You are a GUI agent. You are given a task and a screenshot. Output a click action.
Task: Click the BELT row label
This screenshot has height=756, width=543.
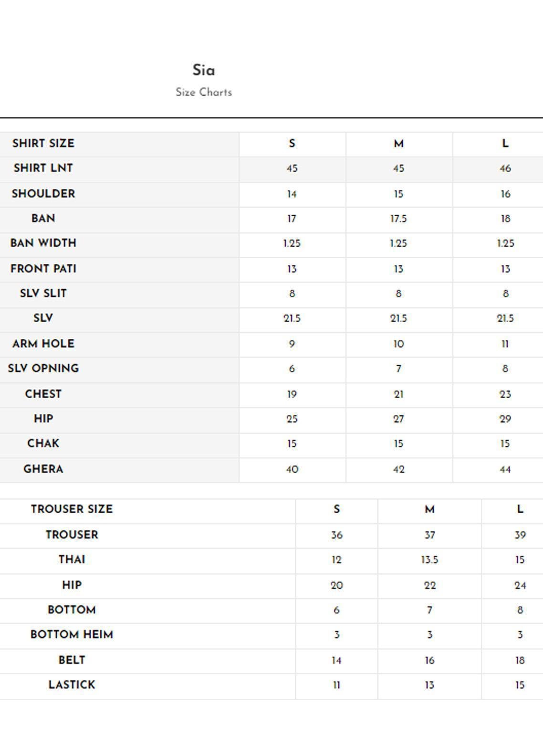point(72,660)
